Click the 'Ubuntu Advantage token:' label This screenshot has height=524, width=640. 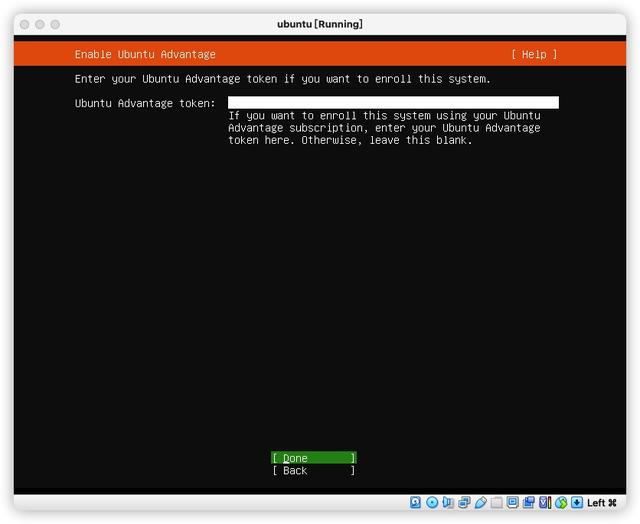click(x=145, y=103)
